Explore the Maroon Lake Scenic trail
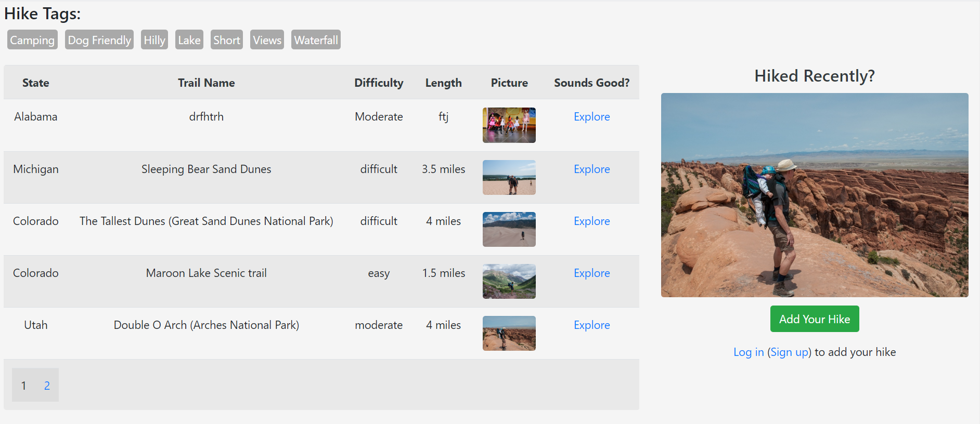The height and width of the screenshot is (424, 980). point(591,273)
